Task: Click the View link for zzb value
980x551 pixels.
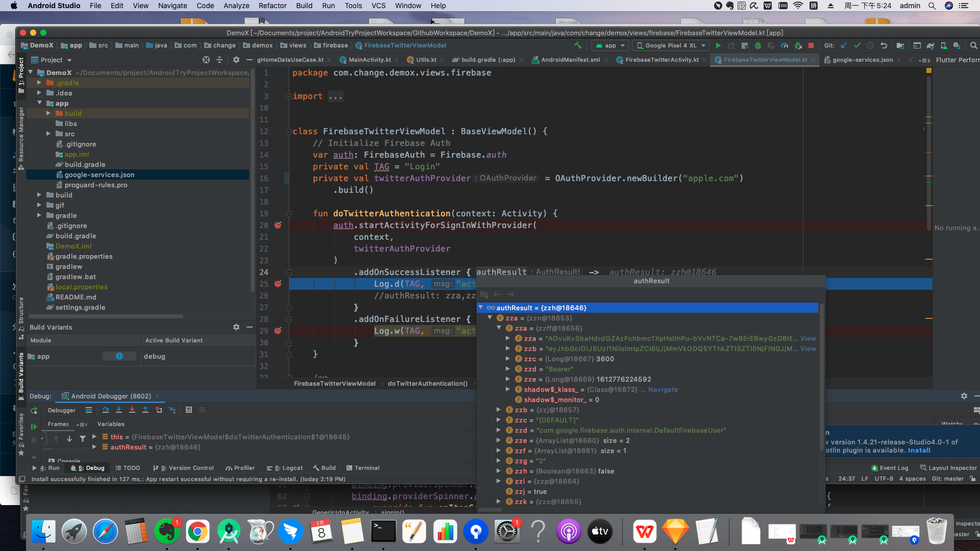Action: click(808, 348)
